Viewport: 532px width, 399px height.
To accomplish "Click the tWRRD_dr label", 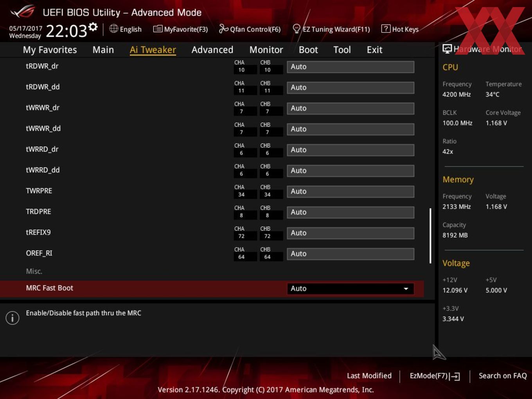I will point(42,149).
